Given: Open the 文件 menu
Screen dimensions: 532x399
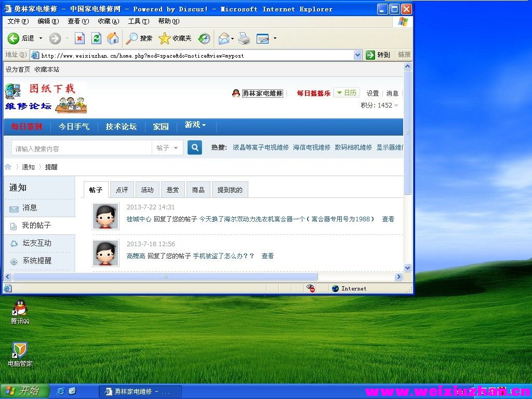Looking at the screenshot, I should click(x=18, y=21).
